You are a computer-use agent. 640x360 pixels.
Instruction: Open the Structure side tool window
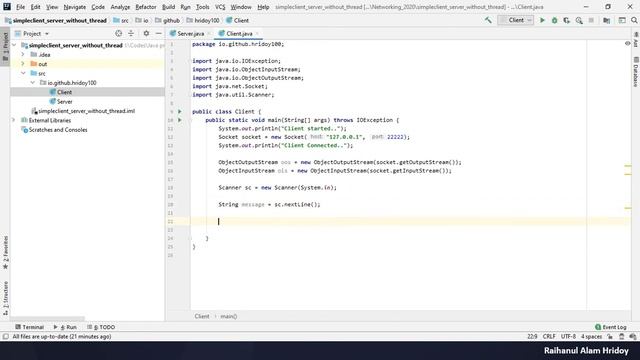(5, 298)
